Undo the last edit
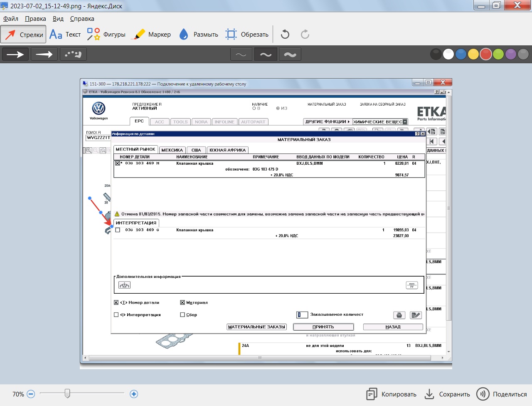532x406 pixels. (285, 35)
